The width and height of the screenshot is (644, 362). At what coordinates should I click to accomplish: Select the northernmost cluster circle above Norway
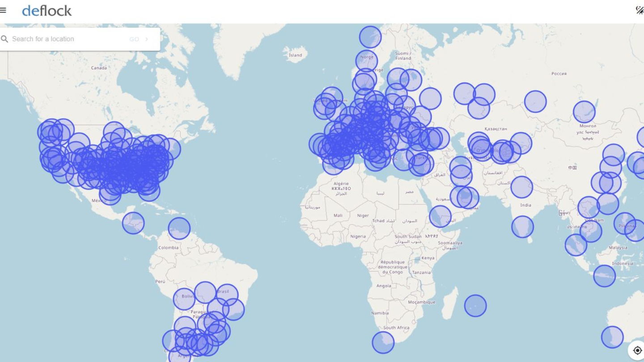(x=370, y=37)
